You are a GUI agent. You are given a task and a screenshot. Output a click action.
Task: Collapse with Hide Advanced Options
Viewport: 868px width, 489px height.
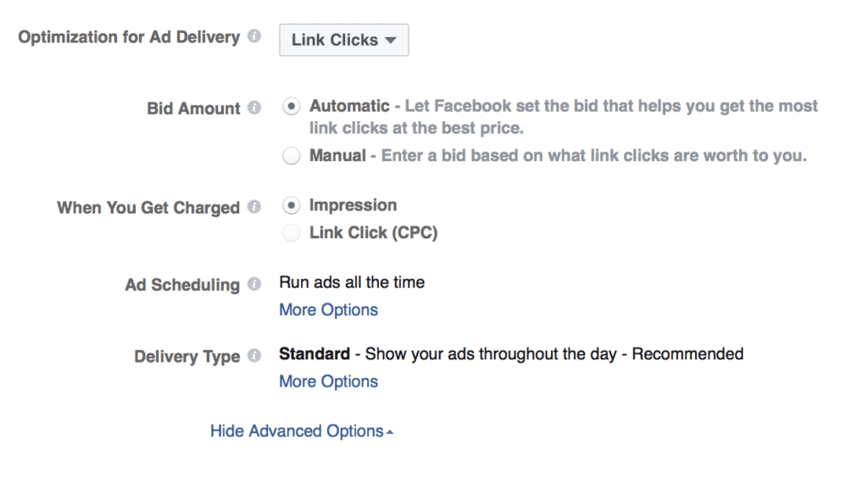301,431
